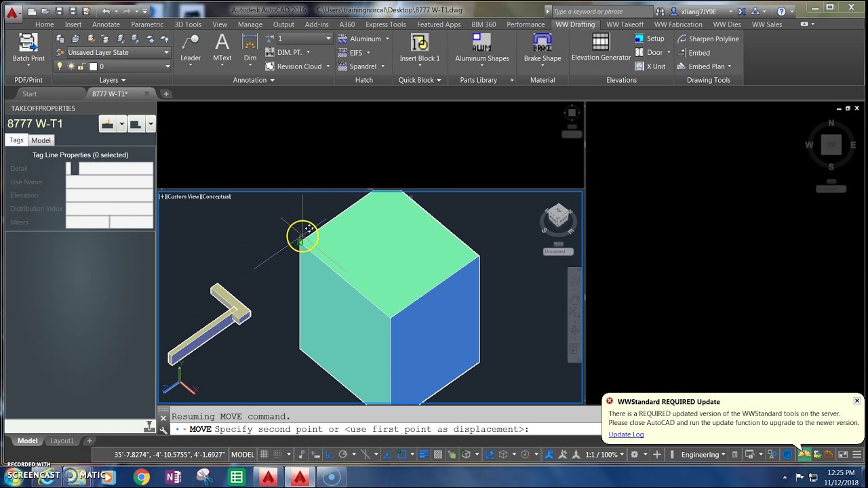Viewport: 868px width, 488px height.
Task: Toggle layer 0 on/off lightbulb
Action: [x=60, y=66]
